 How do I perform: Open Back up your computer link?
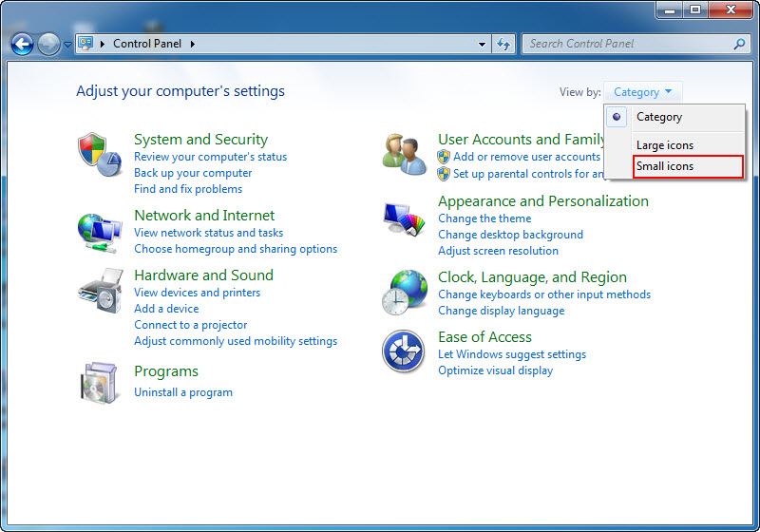pos(193,173)
